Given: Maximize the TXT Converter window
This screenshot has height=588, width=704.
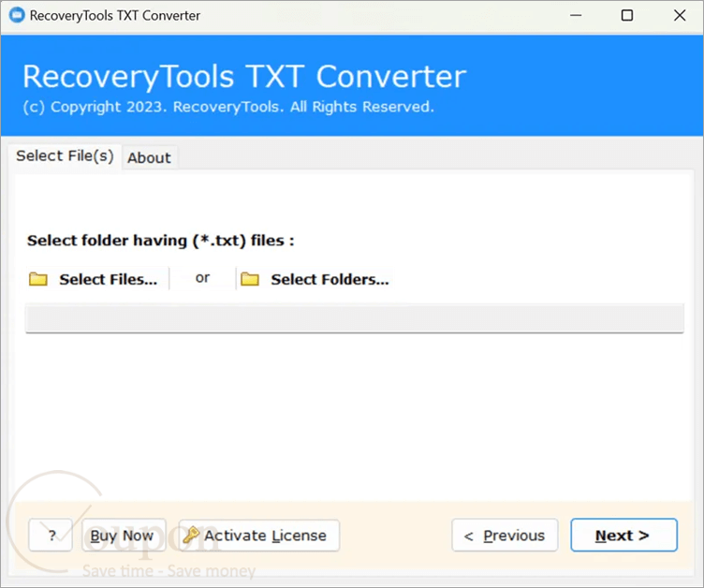Looking at the screenshot, I should tap(627, 15).
